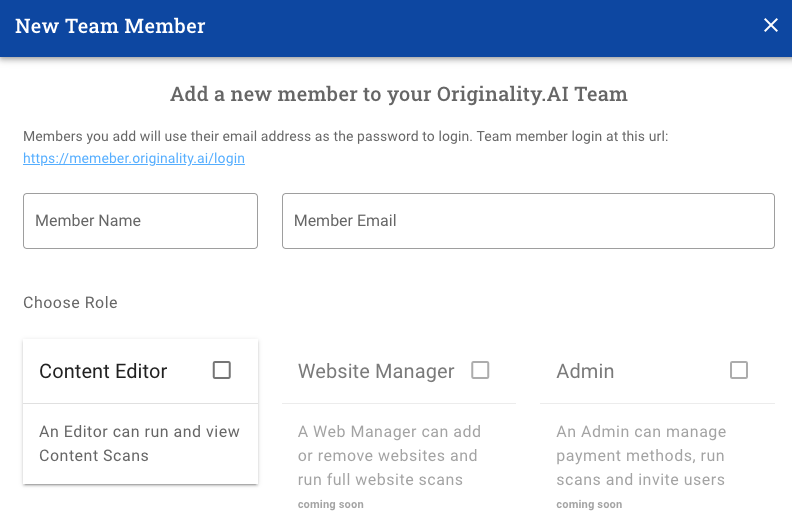Select the Website Manager card title
This screenshot has width=792, height=522.
pyautogui.click(x=376, y=371)
